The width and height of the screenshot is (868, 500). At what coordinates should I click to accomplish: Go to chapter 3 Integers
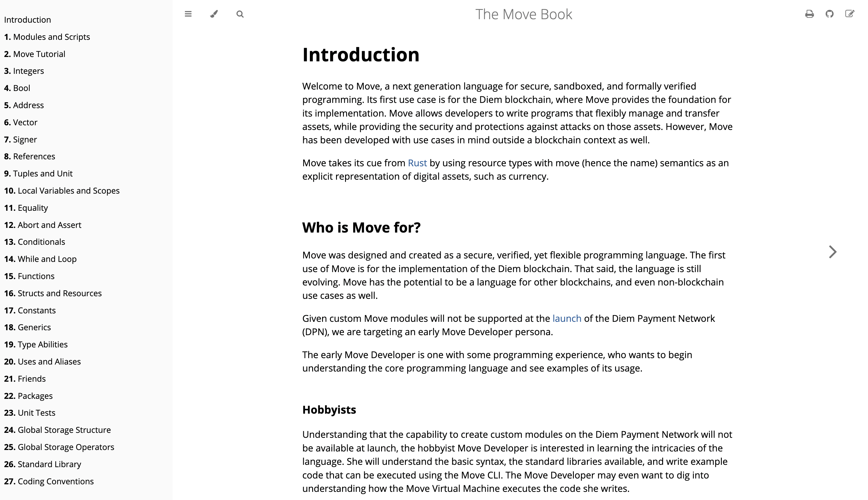[24, 71]
